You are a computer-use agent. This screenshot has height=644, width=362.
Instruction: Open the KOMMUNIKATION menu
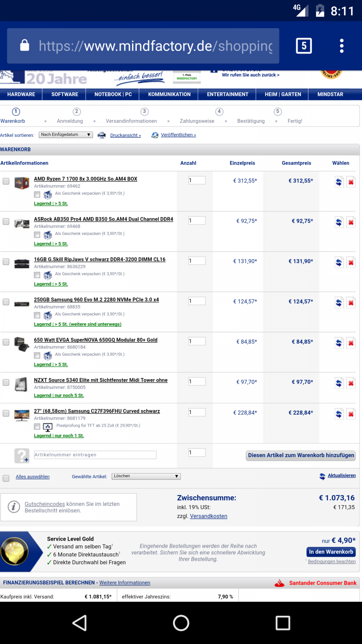pyautogui.click(x=169, y=94)
